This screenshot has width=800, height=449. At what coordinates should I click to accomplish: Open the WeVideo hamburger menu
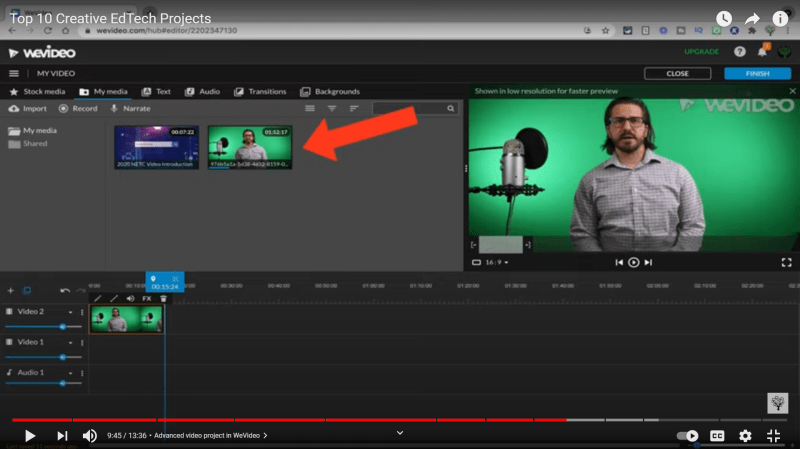(14, 74)
